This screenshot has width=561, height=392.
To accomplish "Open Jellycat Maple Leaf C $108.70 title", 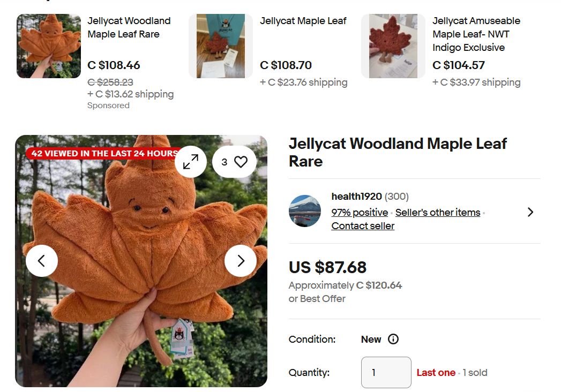I will [303, 21].
